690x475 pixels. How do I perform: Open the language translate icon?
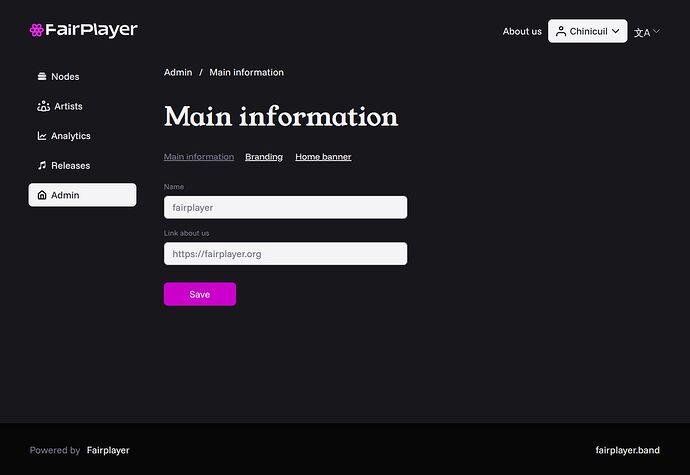642,33
